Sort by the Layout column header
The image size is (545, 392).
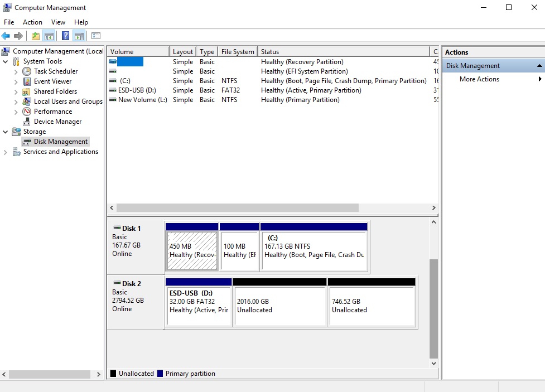tap(182, 51)
